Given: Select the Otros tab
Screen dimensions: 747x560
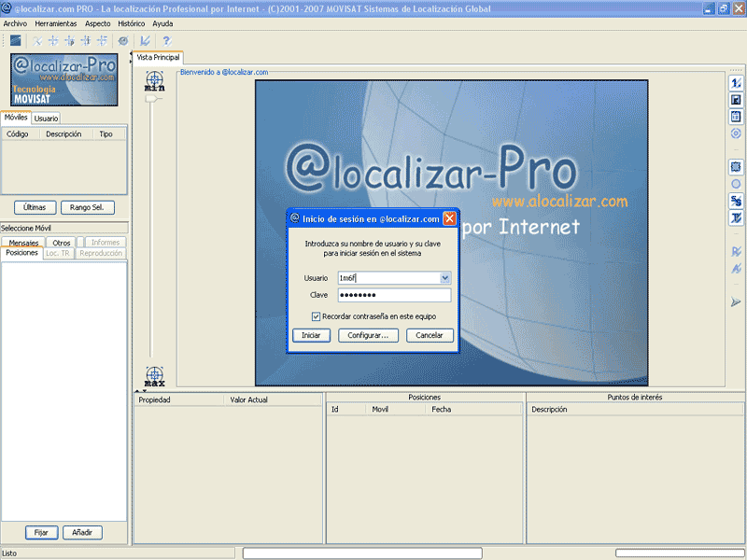Looking at the screenshot, I should click(x=62, y=243).
